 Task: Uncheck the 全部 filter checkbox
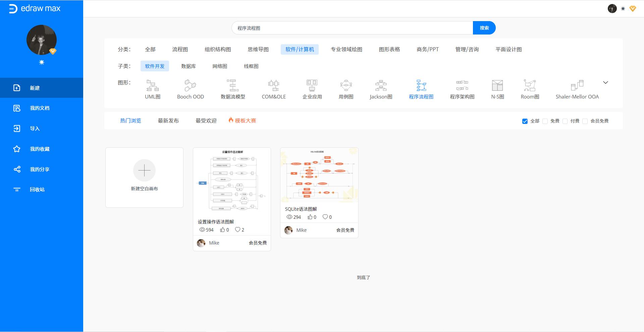(x=525, y=121)
